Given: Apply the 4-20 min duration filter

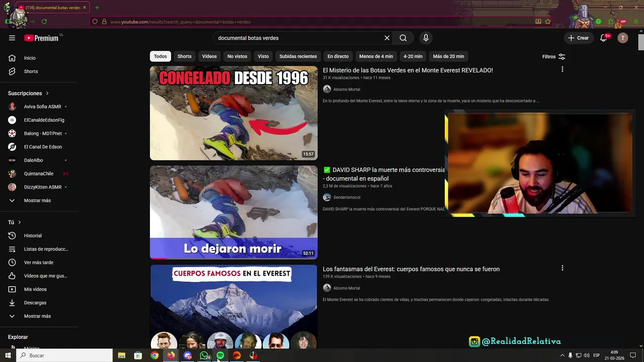Looking at the screenshot, I should 413,56.
